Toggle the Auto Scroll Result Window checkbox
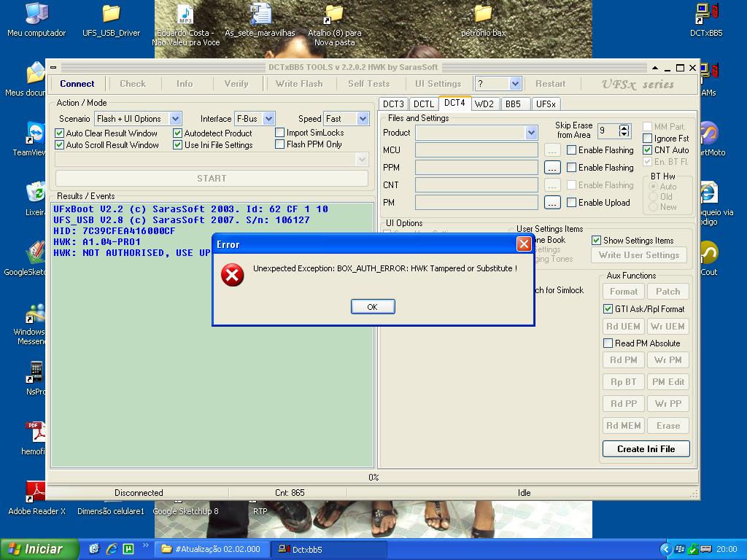This screenshot has width=747, height=560. [x=60, y=145]
